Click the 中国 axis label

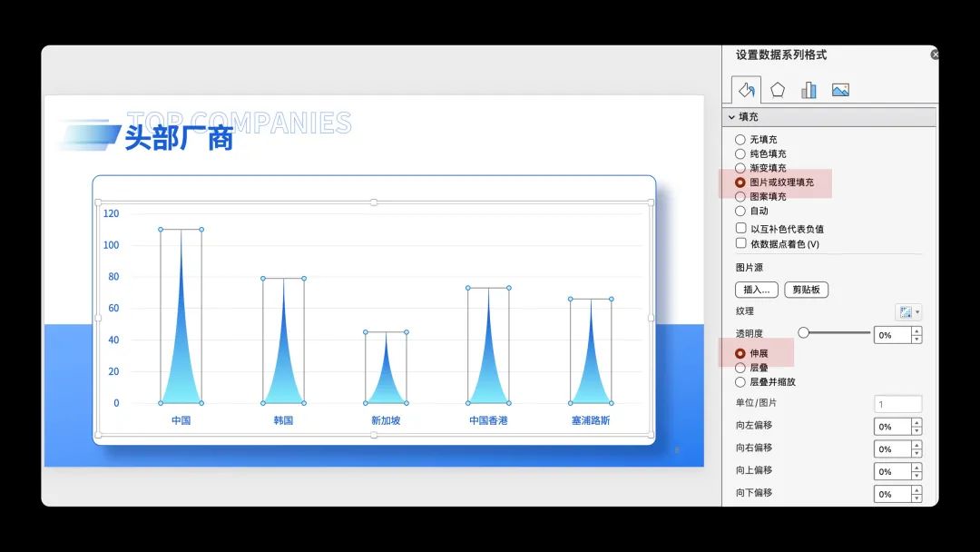[181, 420]
